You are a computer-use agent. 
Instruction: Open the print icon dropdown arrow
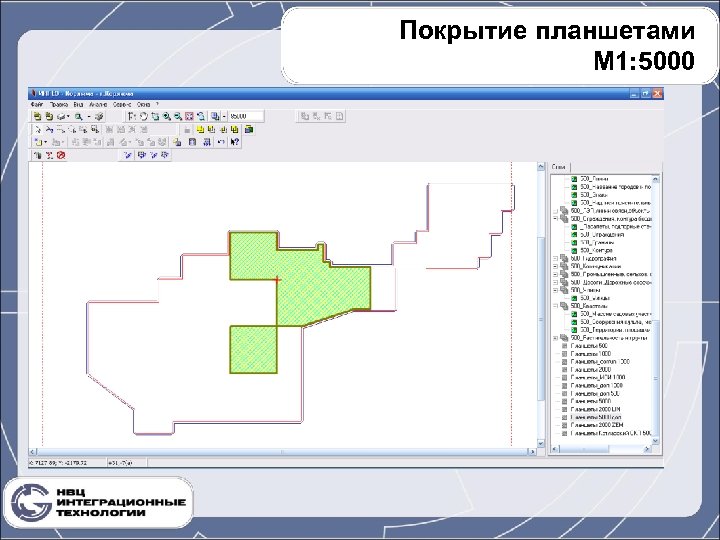[x=68, y=117]
